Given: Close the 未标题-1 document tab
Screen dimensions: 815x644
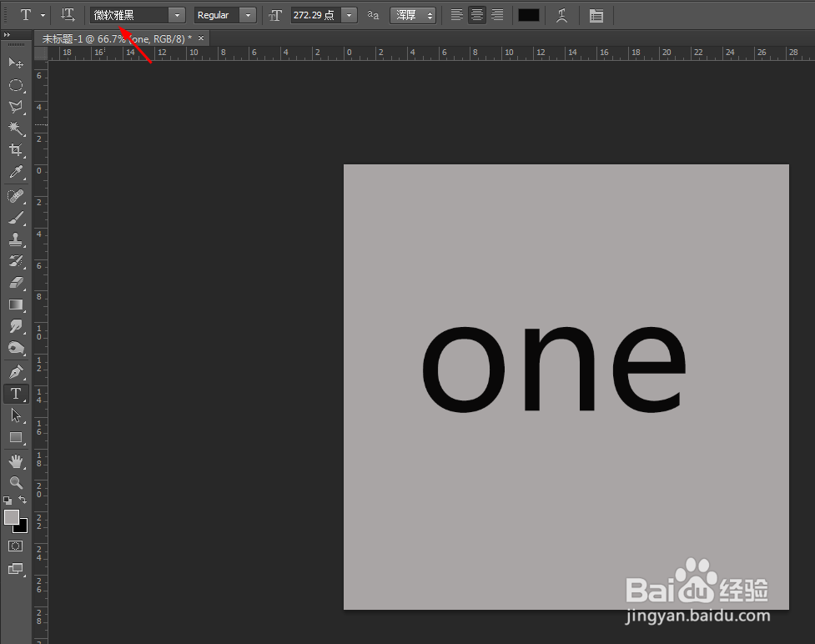Looking at the screenshot, I should (x=201, y=38).
